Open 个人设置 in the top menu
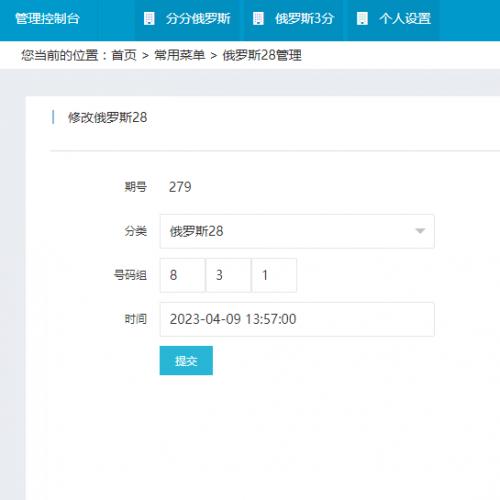Viewport: 500px width, 500px height. (x=394, y=19)
